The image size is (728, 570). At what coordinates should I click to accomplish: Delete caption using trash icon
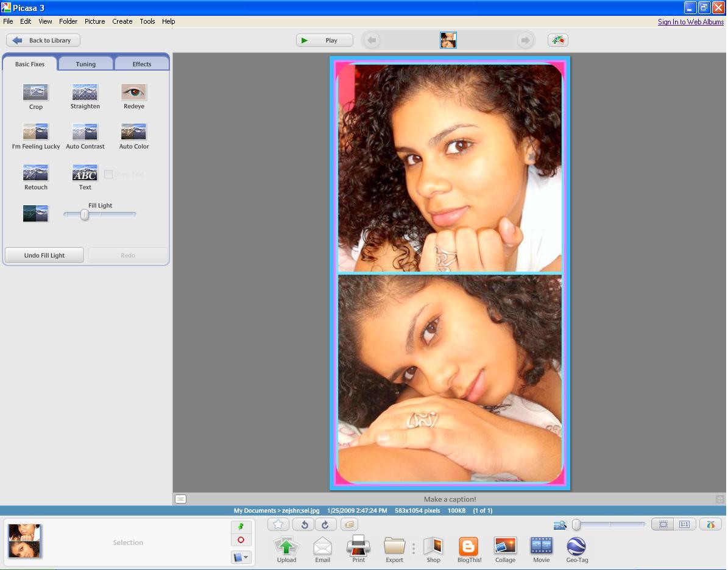click(719, 499)
